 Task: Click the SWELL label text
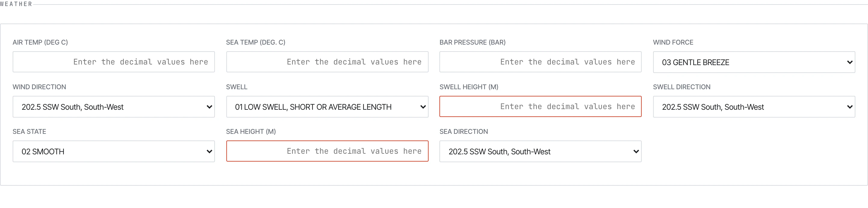(x=237, y=87)
